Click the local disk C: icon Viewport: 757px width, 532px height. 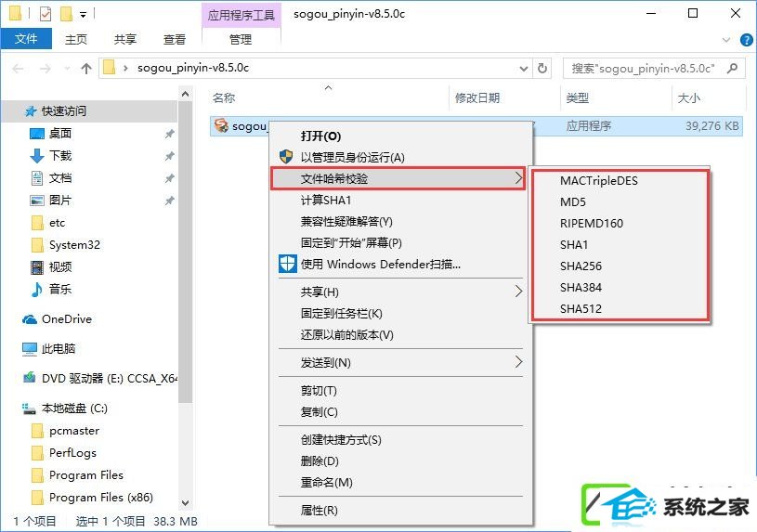click(x=30, y=409)
